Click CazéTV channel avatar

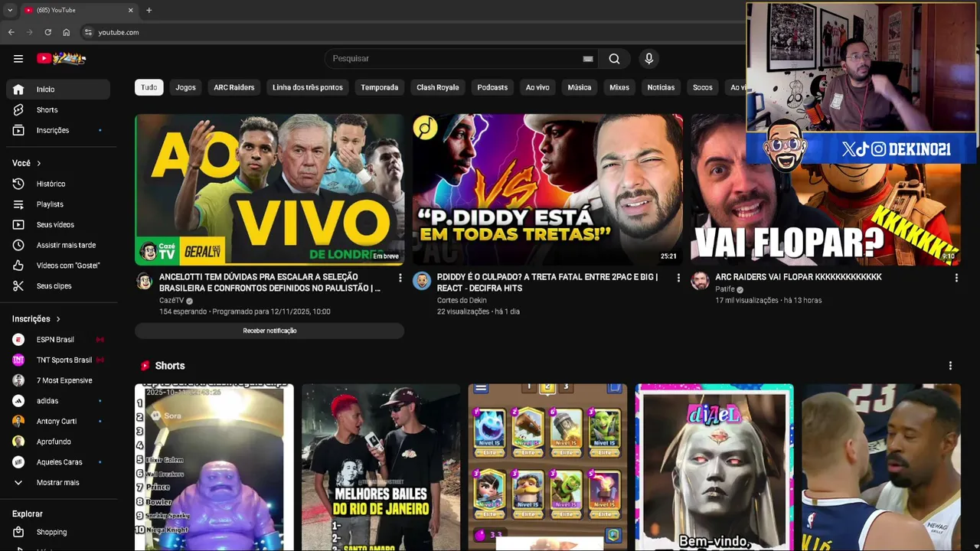pos(144,281)
